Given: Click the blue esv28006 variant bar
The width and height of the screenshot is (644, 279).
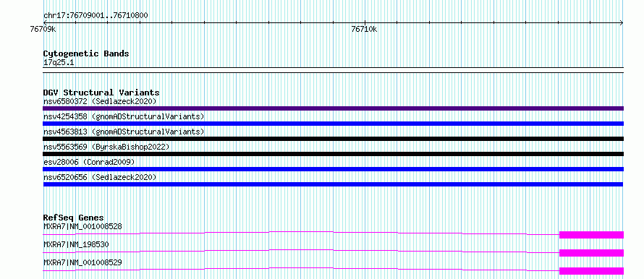Looking at the screenshot, I should tap(333, 169).
